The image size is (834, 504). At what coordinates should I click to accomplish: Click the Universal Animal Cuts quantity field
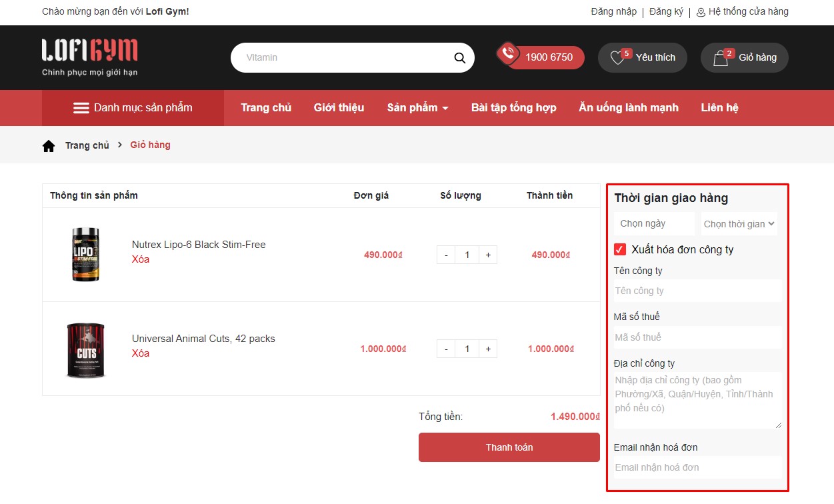(x=467, y=349)
